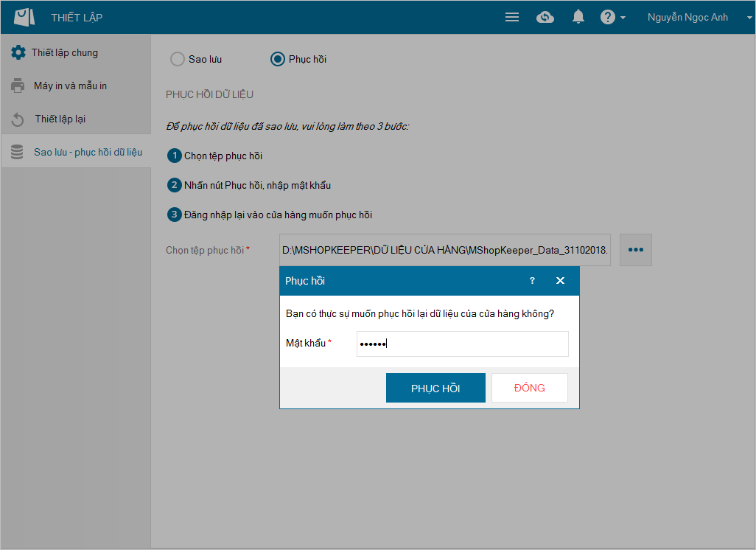Focus the Mật khẩu password field
This screenshot has width=756, height=550.
pyautogui.click(x=463, y=344)
